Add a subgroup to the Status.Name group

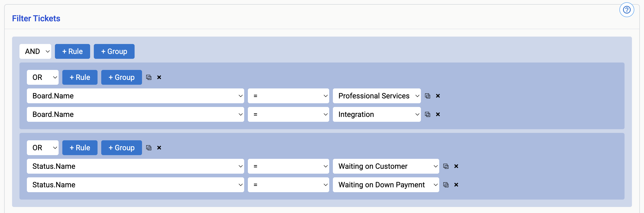tap(121, 148)
